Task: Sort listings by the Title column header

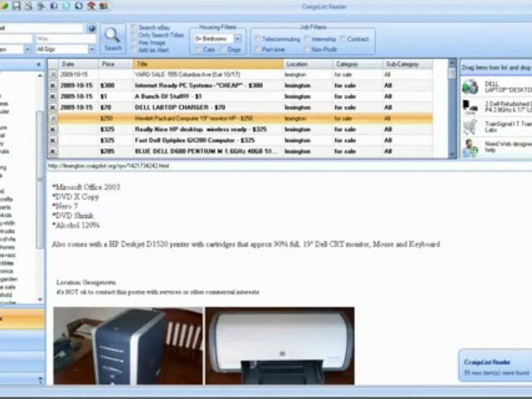Action: tap(208, 64)
